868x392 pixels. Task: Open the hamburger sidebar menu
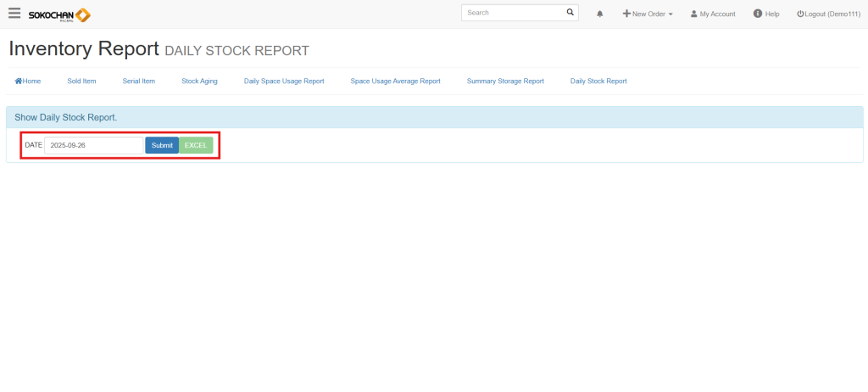14,14
